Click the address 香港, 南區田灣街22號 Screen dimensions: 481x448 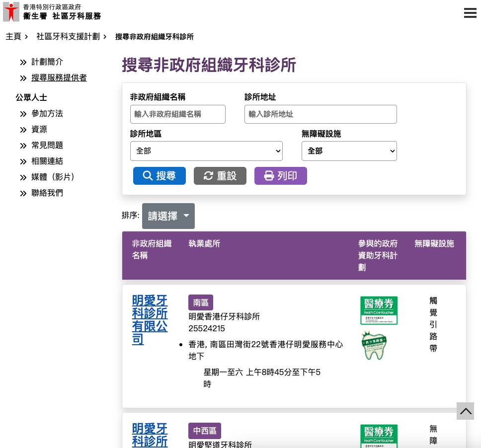(x=266, y=350)
